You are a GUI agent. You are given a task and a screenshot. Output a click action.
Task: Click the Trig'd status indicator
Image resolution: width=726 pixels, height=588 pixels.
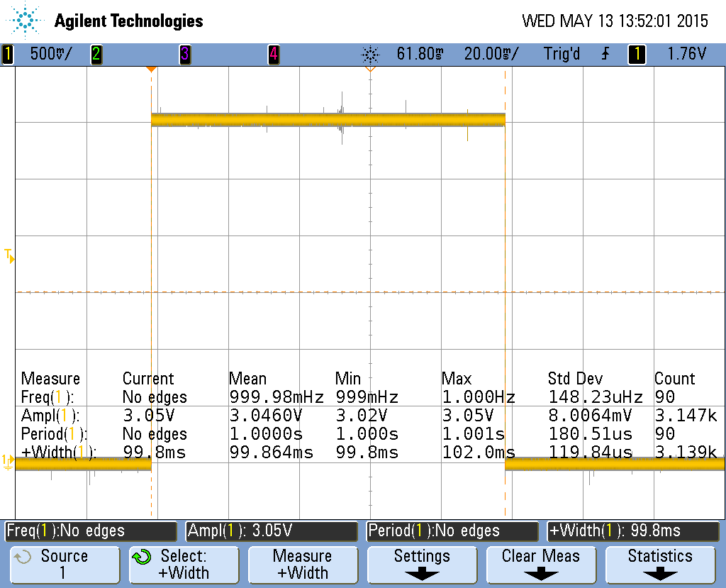click(x=562, y=54)
